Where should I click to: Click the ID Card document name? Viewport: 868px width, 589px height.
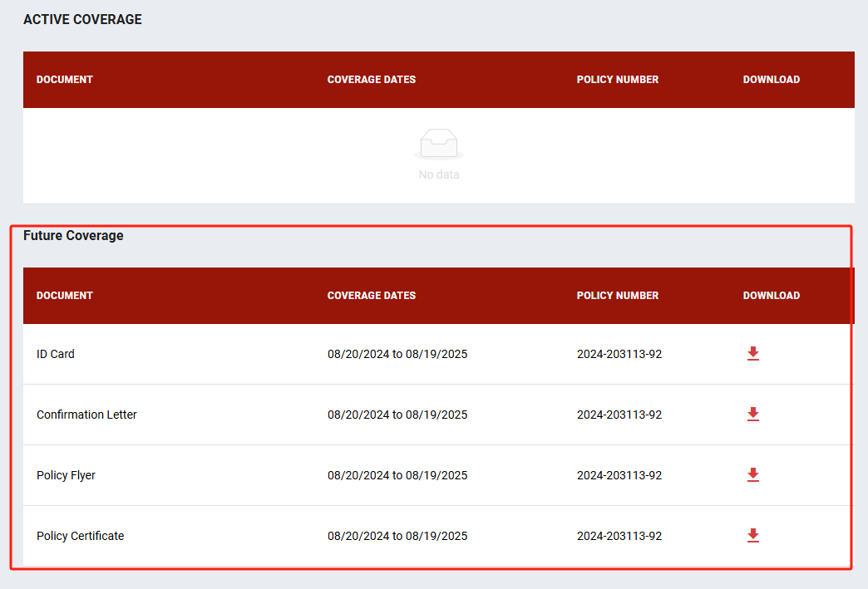56,354
